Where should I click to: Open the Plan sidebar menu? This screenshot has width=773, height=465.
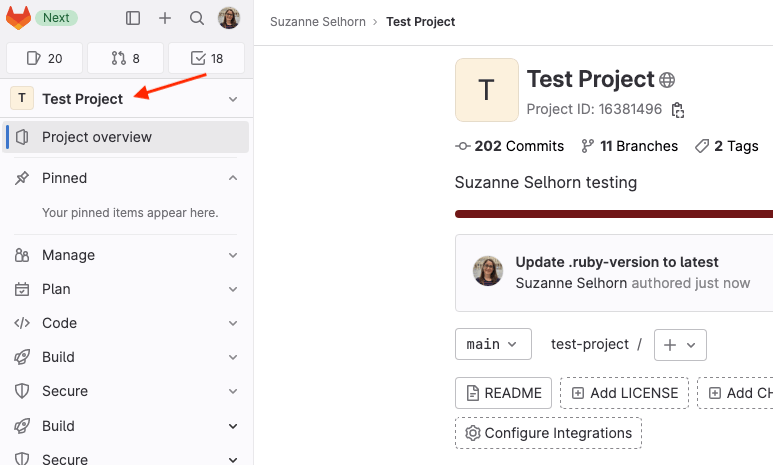click(125, 289)
